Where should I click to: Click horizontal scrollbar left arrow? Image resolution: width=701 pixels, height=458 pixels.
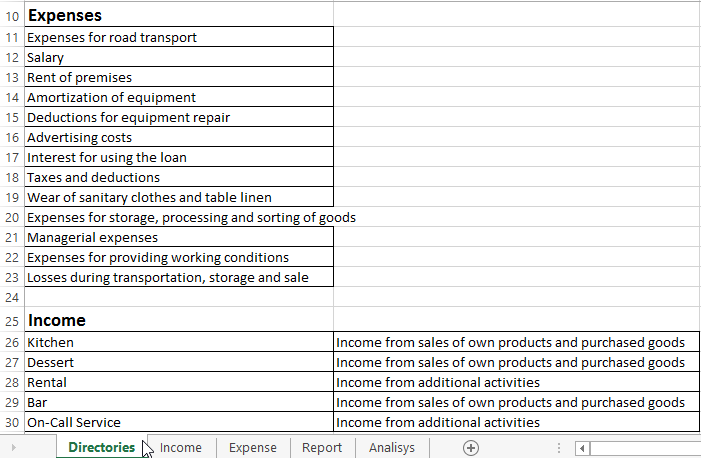582,448
